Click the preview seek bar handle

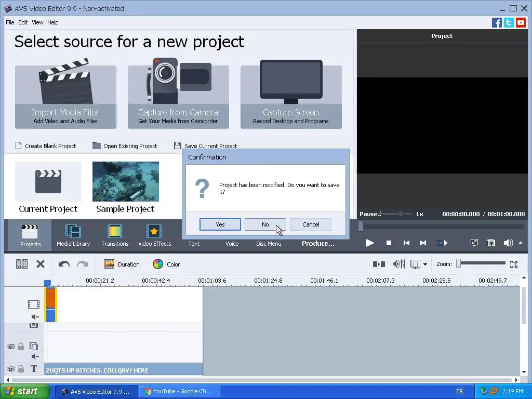click(361, 226)
